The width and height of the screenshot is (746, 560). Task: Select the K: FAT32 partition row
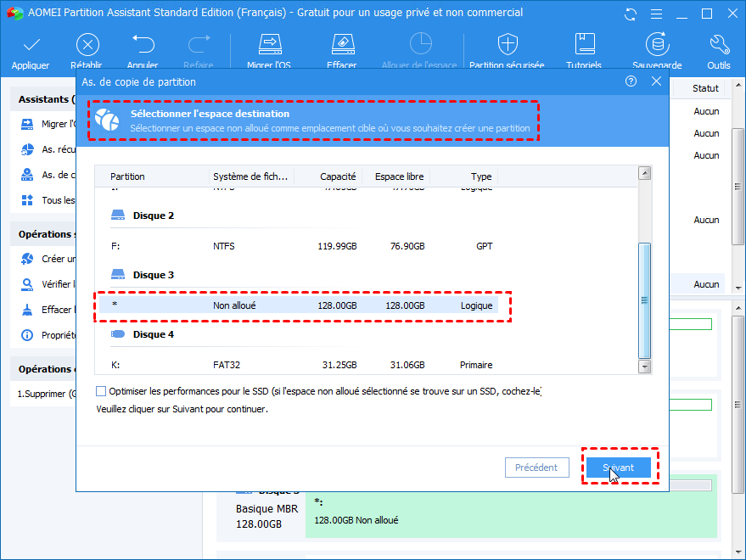(x=298, y=365)
